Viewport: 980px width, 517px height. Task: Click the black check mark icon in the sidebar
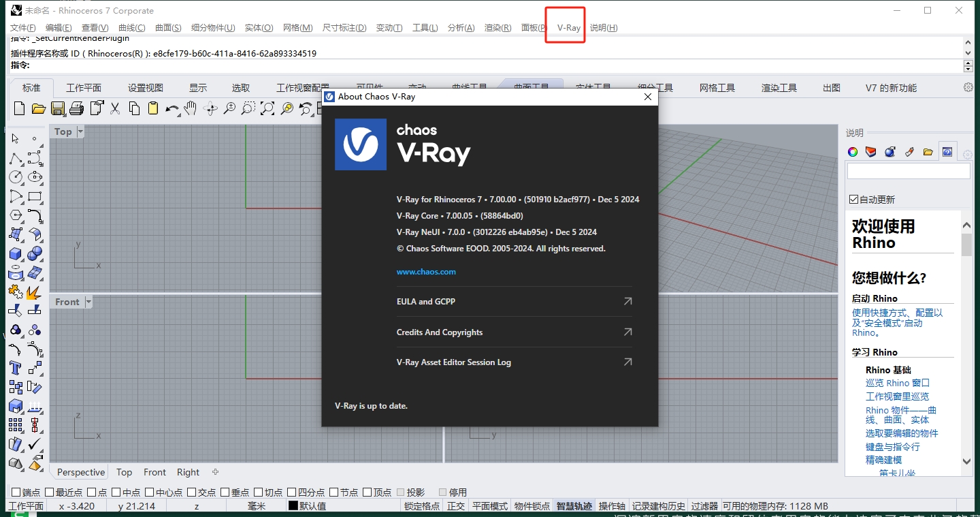[35, 444]
